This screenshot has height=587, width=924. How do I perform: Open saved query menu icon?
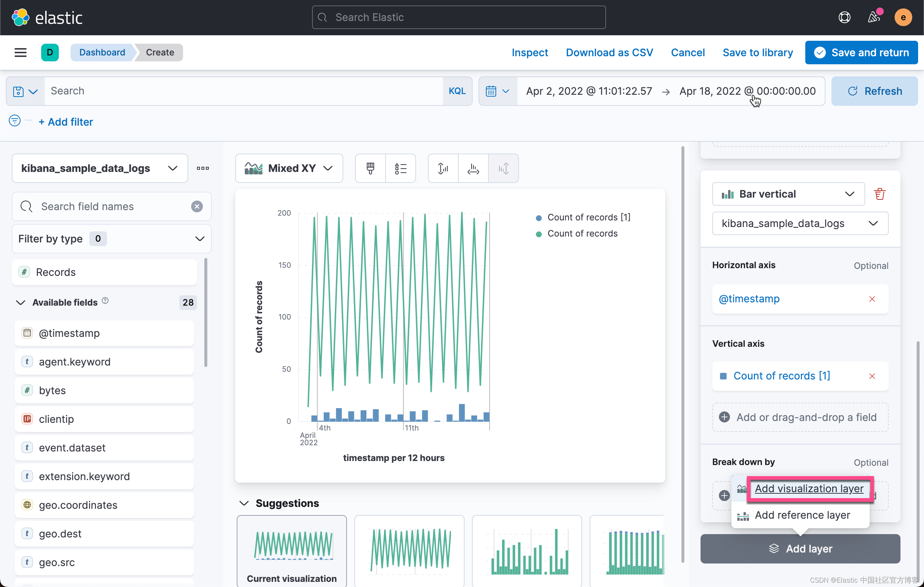[25, 91]
